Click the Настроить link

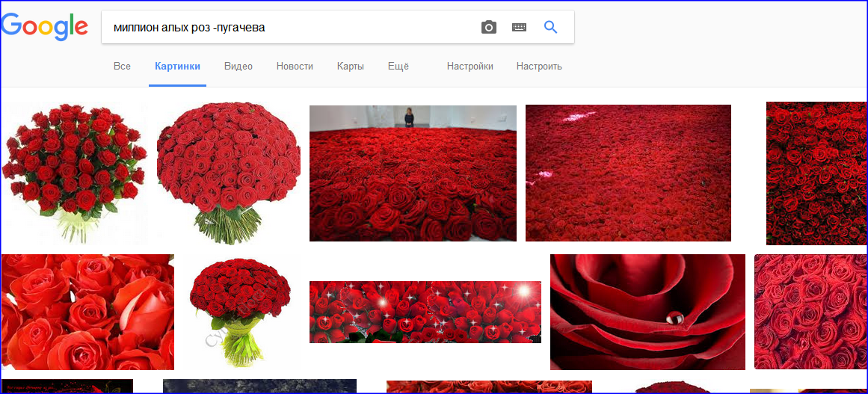(x=538, y=67)
